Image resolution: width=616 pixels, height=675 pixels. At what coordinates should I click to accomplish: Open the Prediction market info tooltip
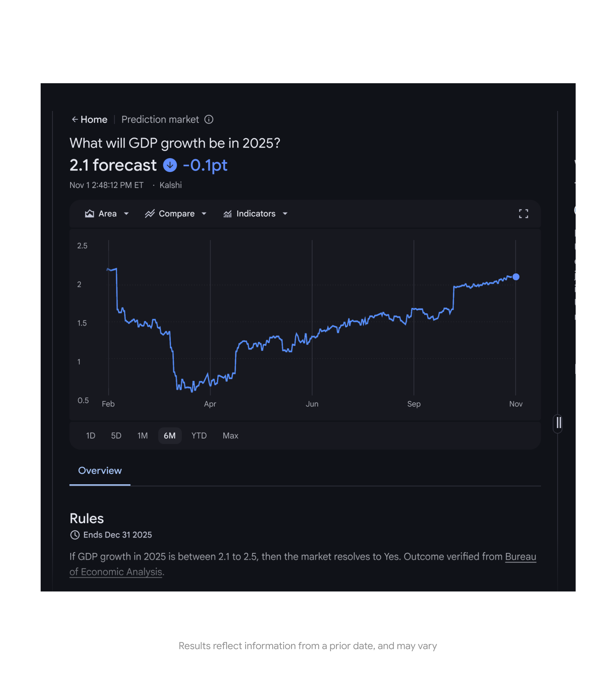point(209,120)
